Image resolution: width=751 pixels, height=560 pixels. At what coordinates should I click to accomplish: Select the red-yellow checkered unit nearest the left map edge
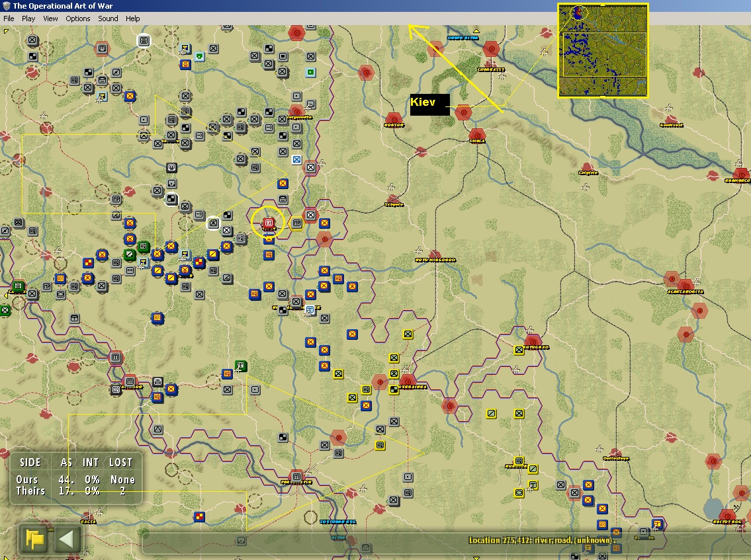tap(87, 262)
